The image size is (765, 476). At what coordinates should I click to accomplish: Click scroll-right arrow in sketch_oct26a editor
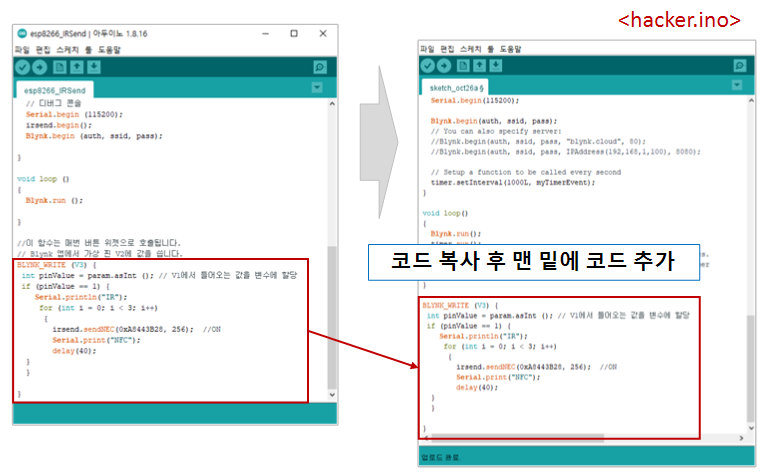point(742,438)
